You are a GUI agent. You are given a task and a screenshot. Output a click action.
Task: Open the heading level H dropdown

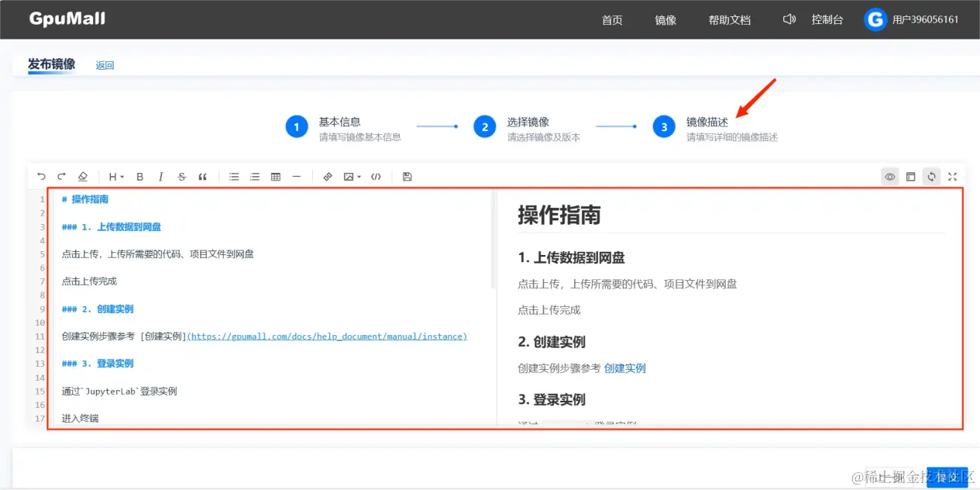(x=116, y=177)
